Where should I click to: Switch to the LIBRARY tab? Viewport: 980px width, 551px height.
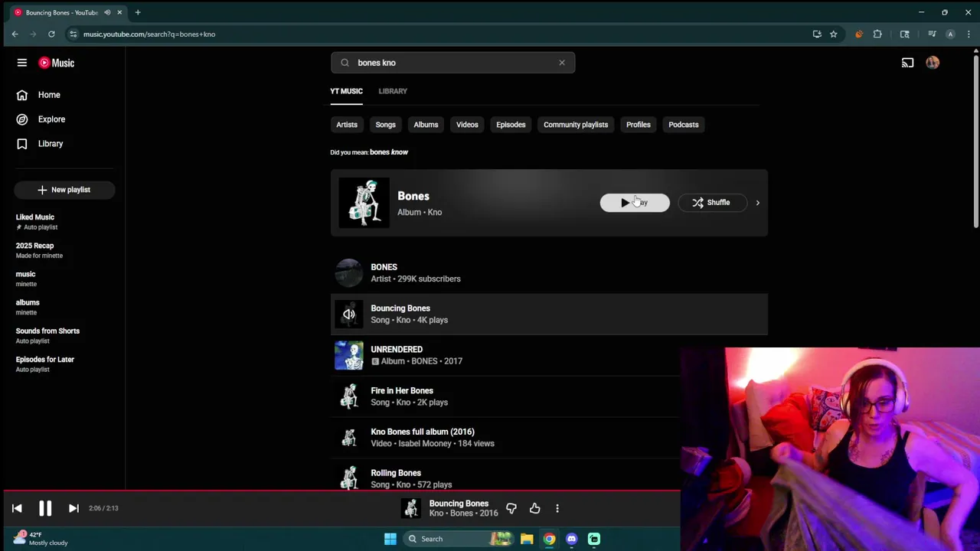(x=393, y=91)
